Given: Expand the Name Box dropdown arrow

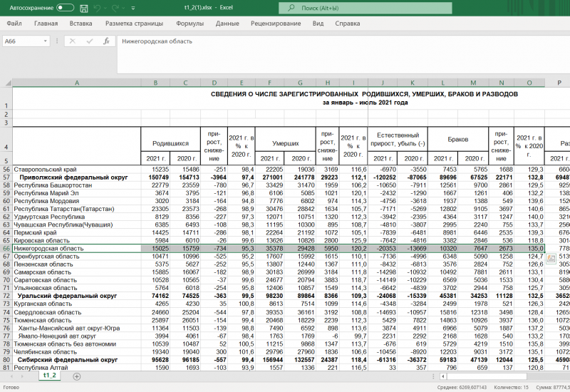Looking at the screenshot, I should coord(46,41).
